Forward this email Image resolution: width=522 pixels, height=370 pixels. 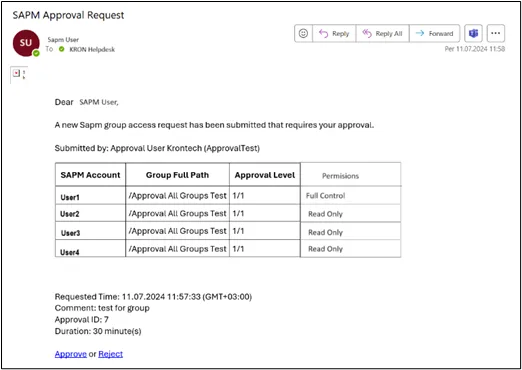click(435, 33)
